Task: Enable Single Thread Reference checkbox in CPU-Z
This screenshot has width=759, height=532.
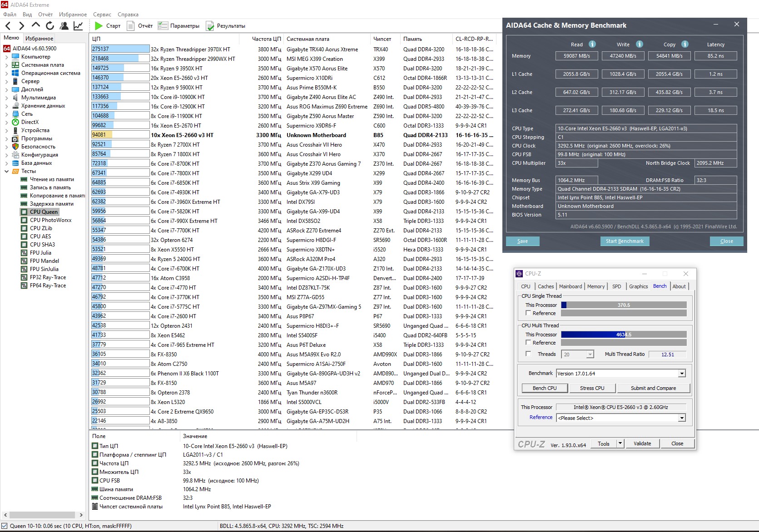Action: point(528,313)
